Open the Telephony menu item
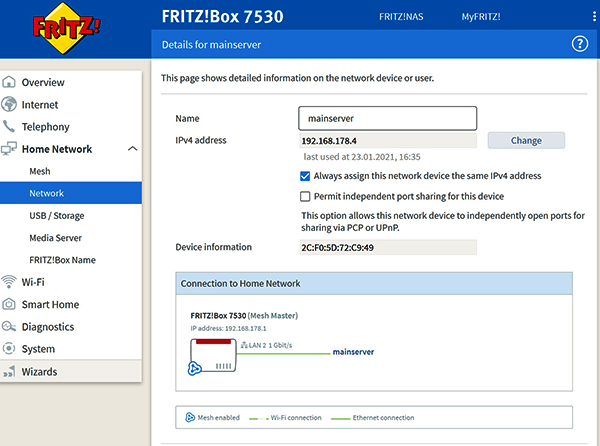The image size is (600, 446). (x=71, y=126)
